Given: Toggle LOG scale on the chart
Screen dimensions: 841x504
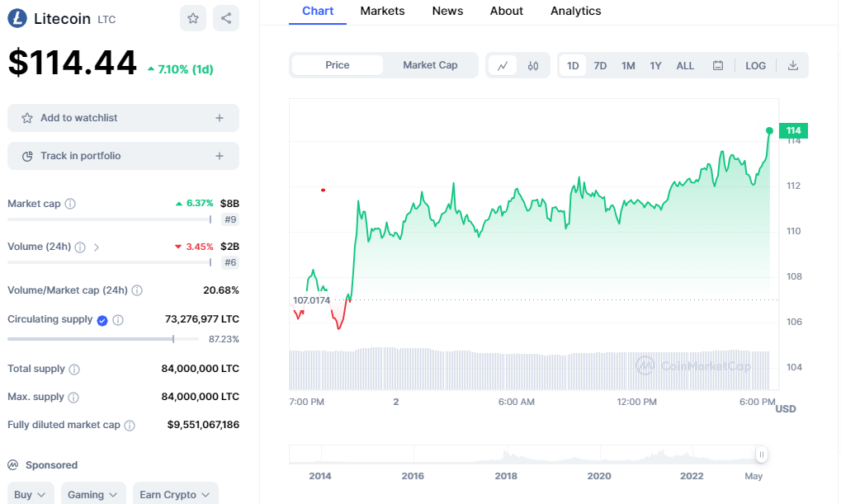Looking at the screenshot, I should tap(755, 65).
